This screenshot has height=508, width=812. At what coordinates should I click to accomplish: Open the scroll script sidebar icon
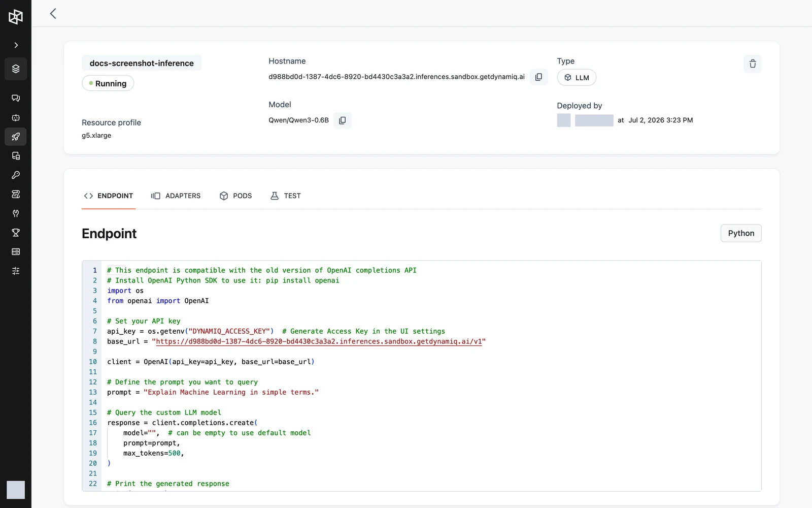pos(16,194)
